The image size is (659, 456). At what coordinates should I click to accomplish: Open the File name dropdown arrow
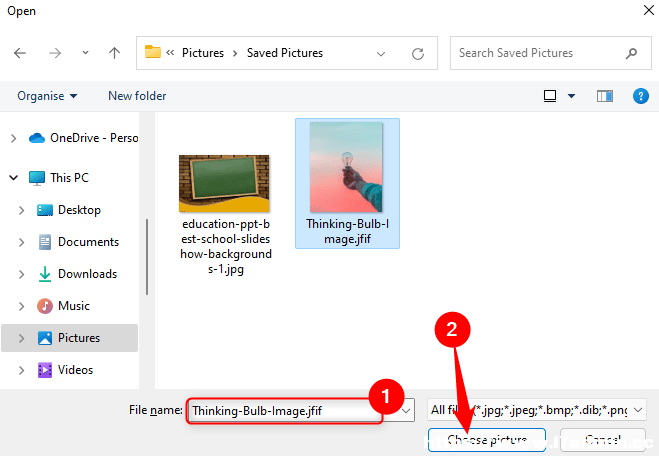pyautogui.click(x=406, y=411)
